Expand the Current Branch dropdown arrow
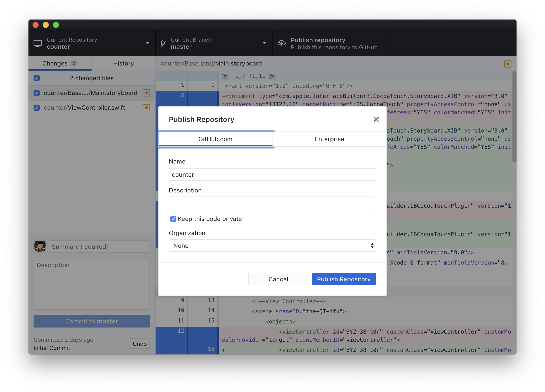Viewport: 545px width, 392px height. [264, 43]
